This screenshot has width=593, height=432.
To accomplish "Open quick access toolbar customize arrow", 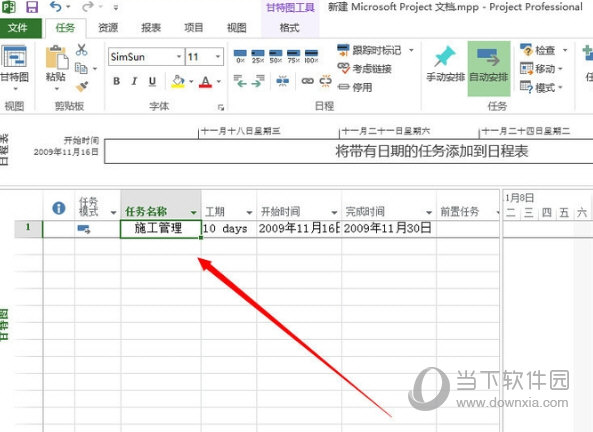I will pyautogui.click(x=116, y=7).
